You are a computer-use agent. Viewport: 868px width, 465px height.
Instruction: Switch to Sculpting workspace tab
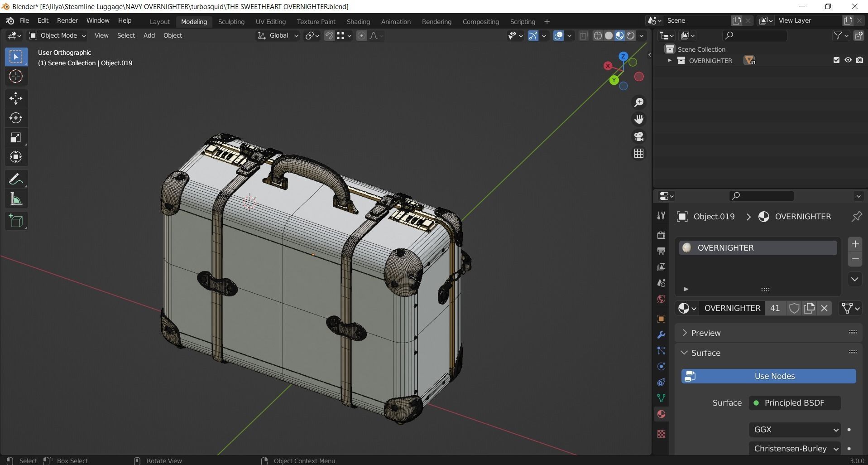231,22
